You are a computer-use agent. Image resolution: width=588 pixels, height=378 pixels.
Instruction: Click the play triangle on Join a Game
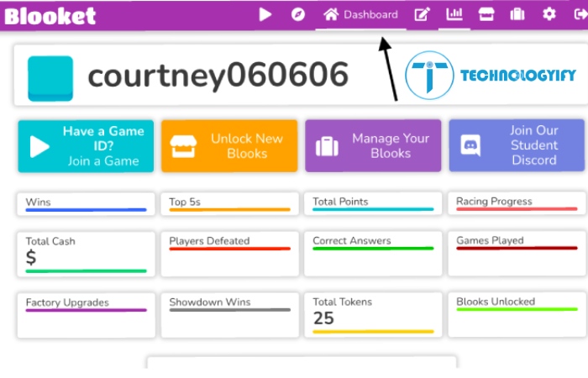39,146
